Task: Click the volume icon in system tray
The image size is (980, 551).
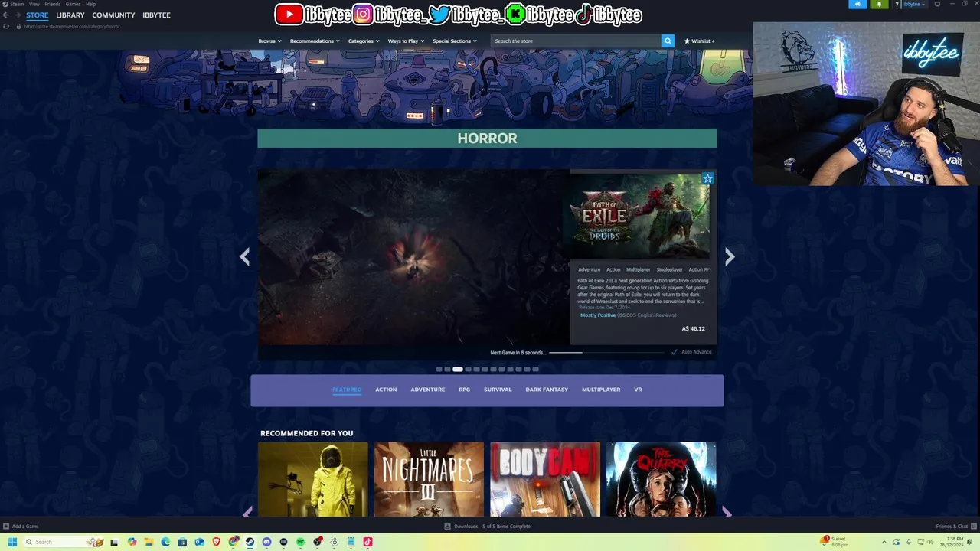Action: pyautogui.click(x=930, y=542)
